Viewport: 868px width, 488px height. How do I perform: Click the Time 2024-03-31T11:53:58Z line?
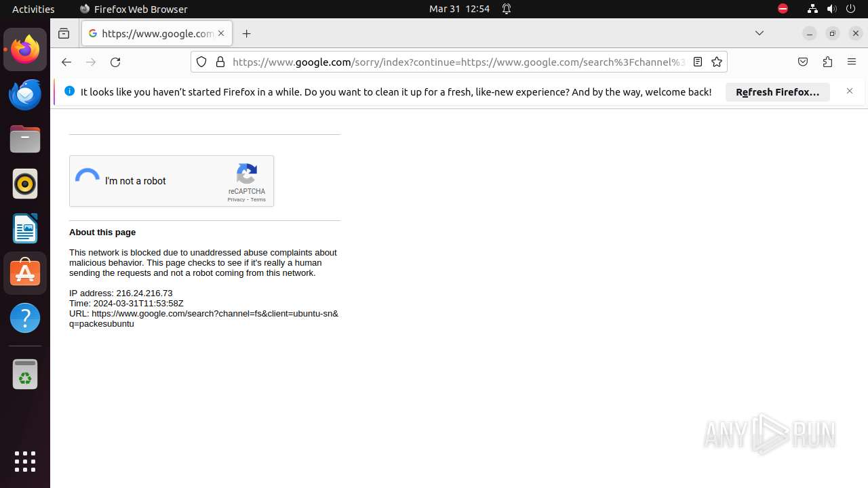(x=126, y=304)
